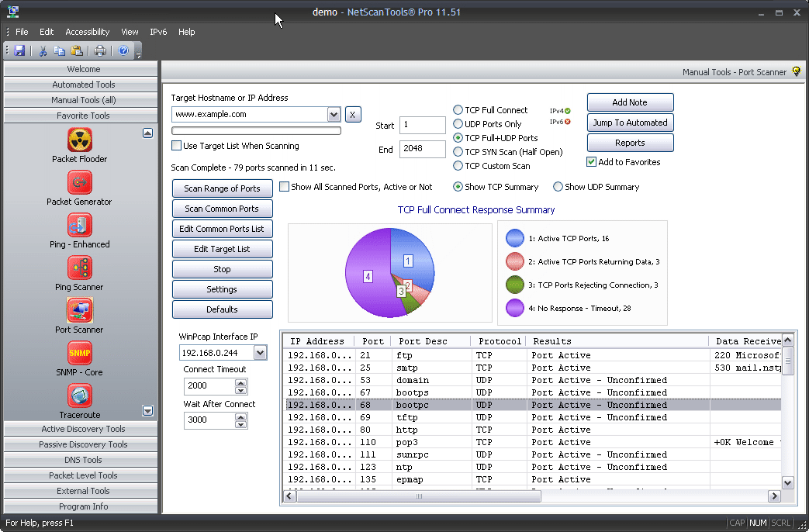Click the Print toolbar icon

(100, 50)
